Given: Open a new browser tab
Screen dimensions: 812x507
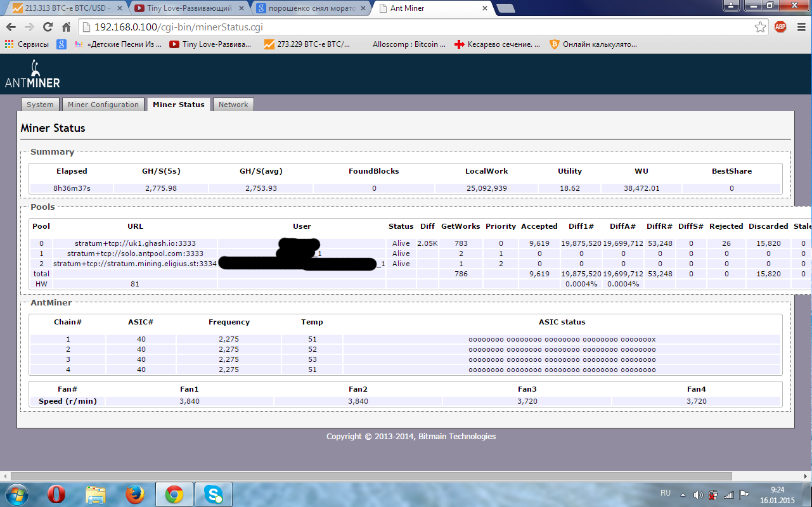Looking at the screenshot, I should pyautogui.click(x=505, y=8).
